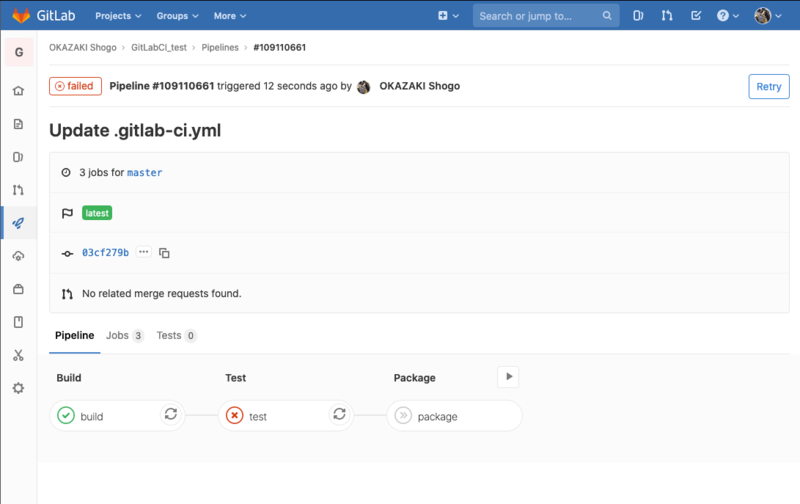Screen dimensions: 800x504
Task: Click the search magnifier icon
Action: coord(607,16)
